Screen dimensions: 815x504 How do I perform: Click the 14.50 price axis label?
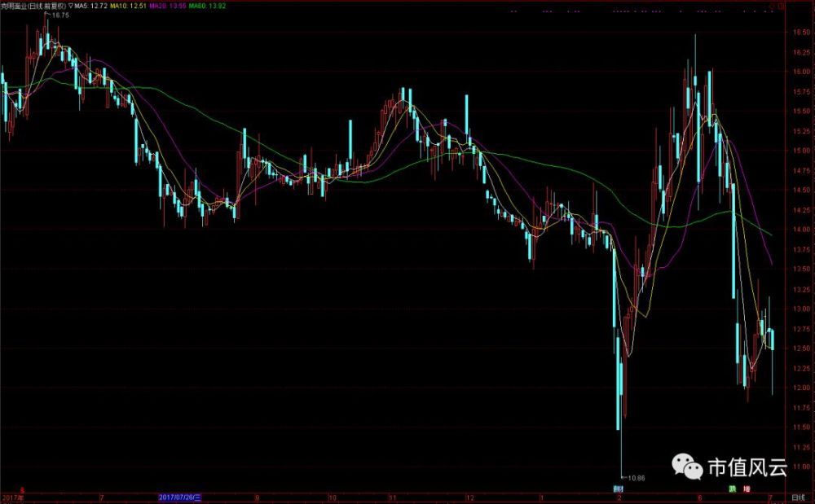(801, 190)
